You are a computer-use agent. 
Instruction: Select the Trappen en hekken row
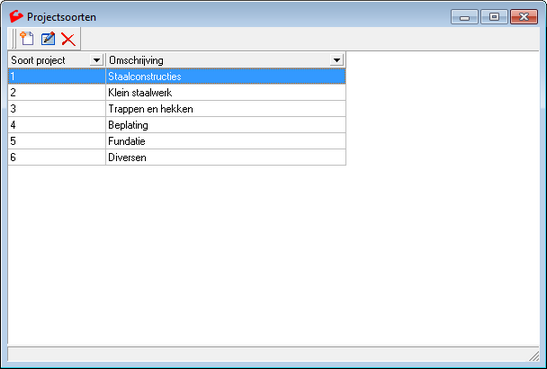(177, 109)
